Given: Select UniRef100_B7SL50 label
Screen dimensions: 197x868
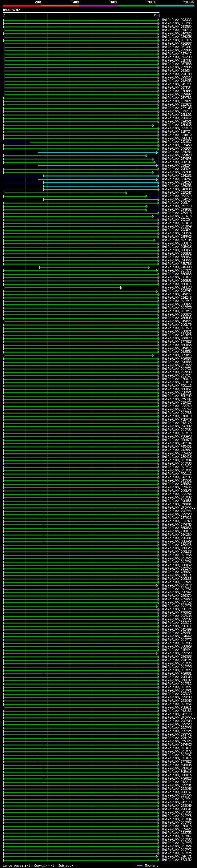Looking at the screenshot, I should (177, 860).
